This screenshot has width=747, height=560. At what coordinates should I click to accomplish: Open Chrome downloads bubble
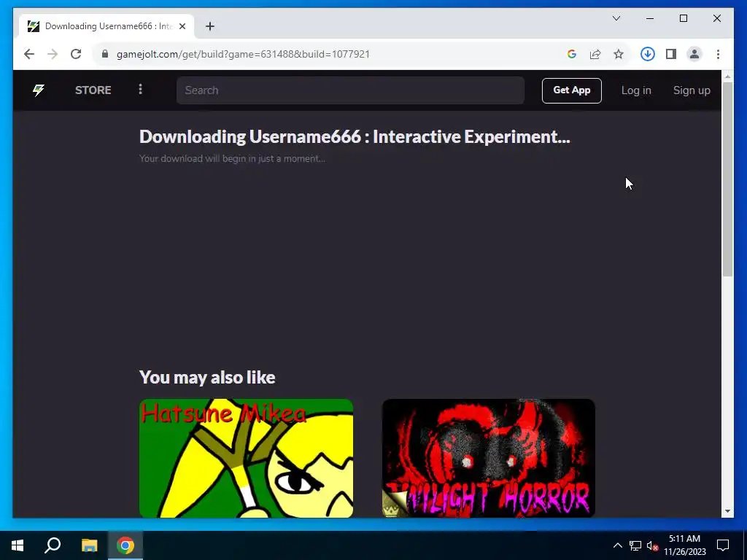pyautogui.click(x=648, y=54)
